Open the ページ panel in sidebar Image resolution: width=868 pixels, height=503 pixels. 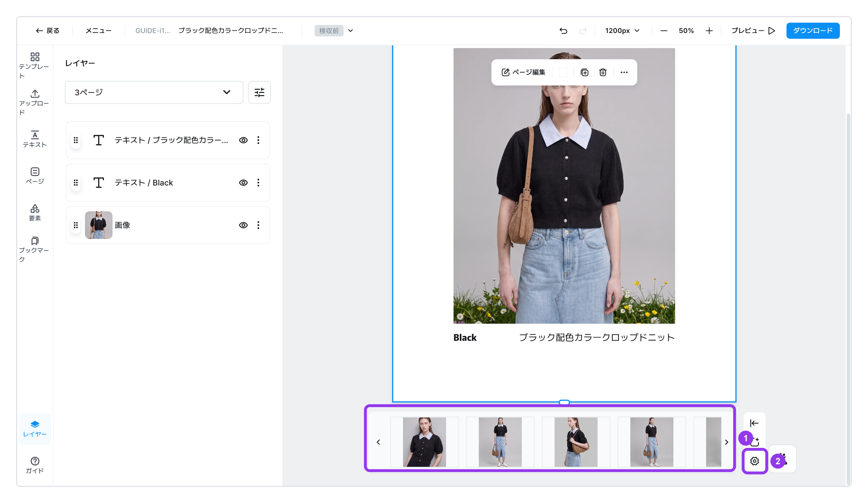tap(34, 176)
